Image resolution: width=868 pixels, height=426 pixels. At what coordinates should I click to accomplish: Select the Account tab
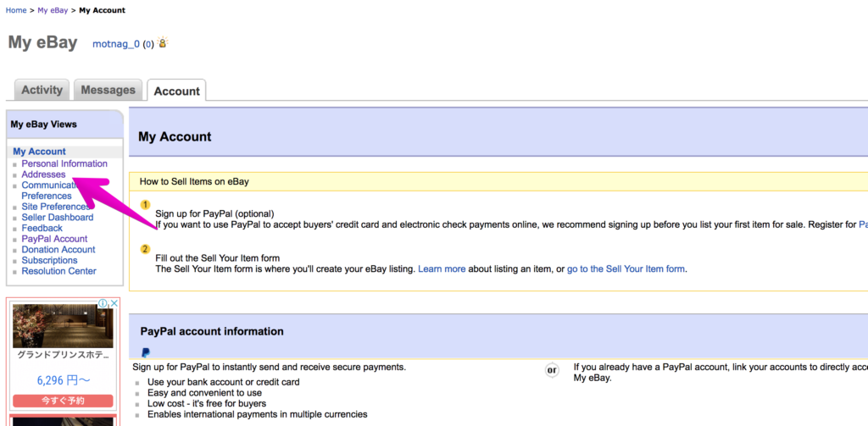176,91
